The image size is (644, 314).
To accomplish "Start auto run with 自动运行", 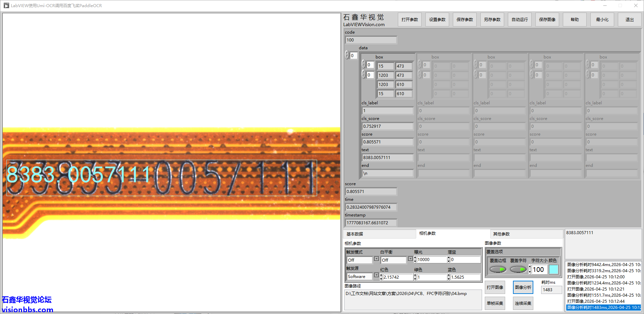I will point(519,19).
